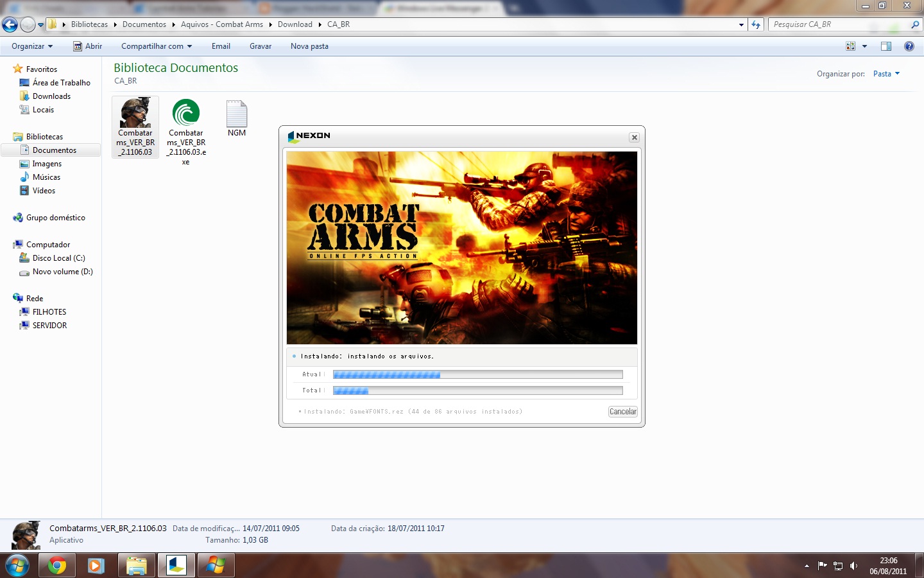Select the Combatarms .exe torrent file icon

[186, 116]
